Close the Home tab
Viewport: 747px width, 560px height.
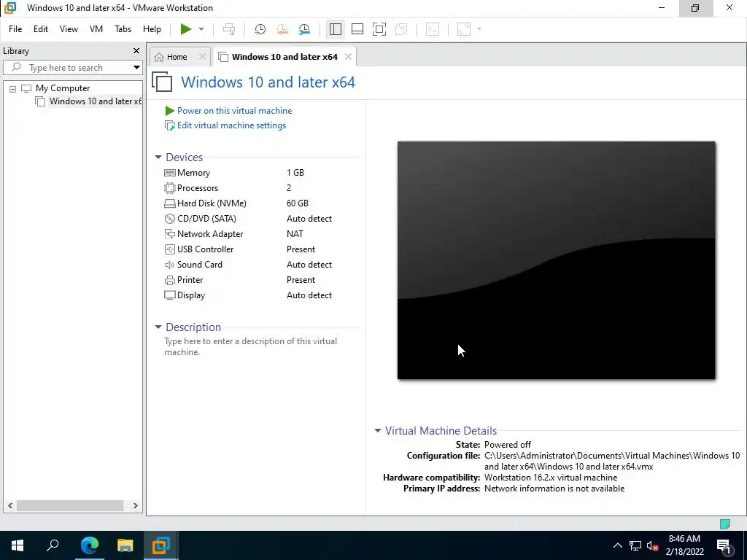point(203,57)
